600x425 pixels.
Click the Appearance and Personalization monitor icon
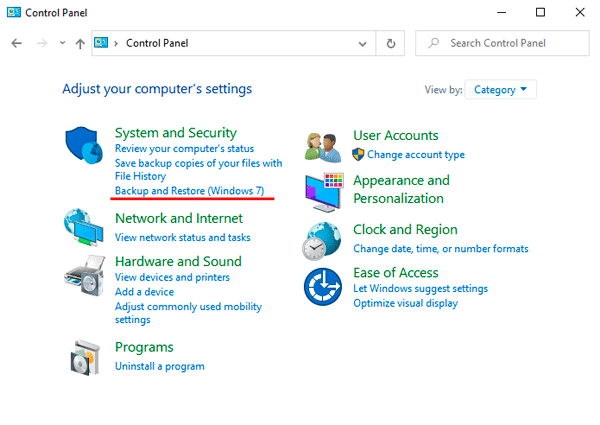[x=324, y=192]
